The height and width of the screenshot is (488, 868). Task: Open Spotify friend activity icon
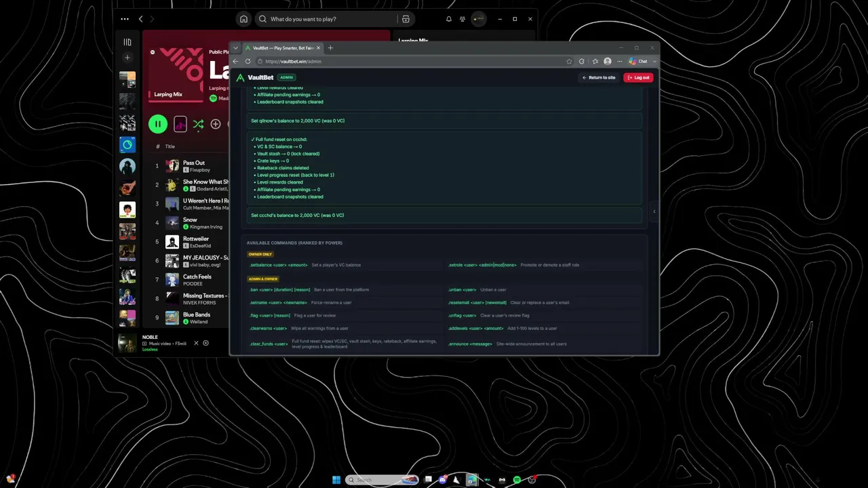click(x=463, y=19)
